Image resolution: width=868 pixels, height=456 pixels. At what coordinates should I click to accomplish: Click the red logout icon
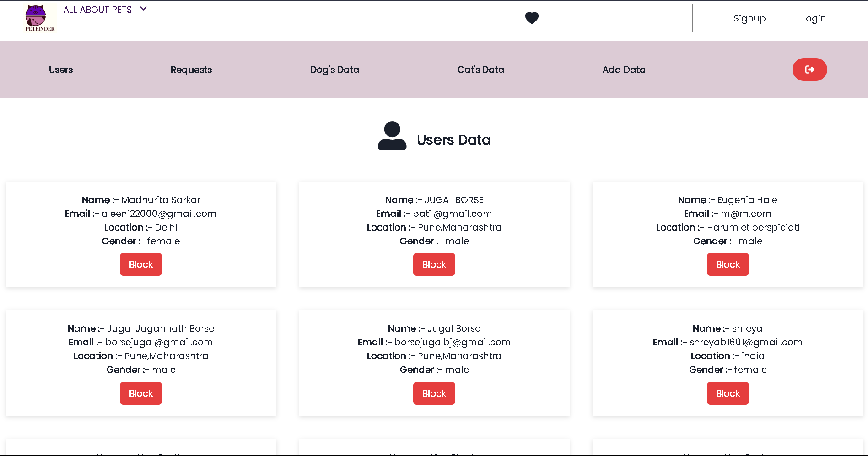pyautogui.click(x=809, y=70)
